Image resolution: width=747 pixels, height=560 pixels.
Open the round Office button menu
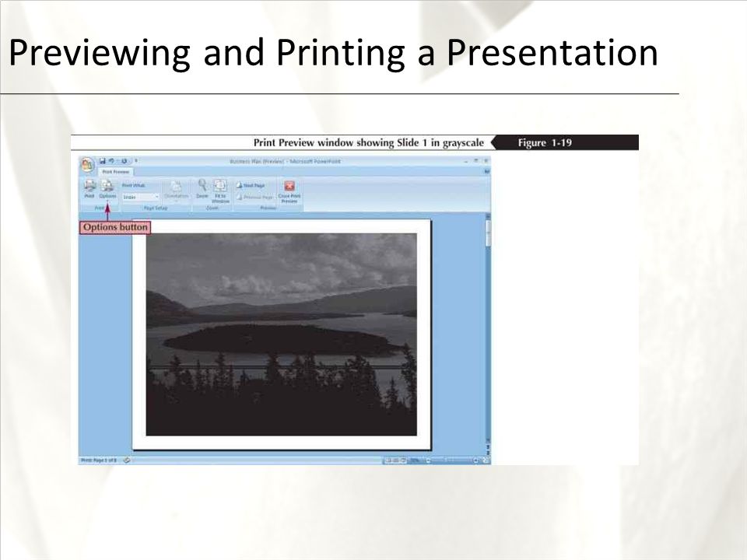87,165
